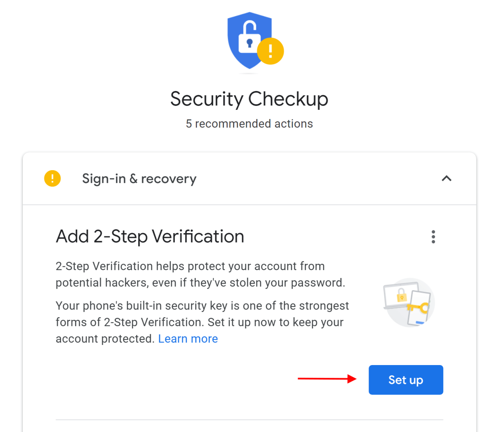Open the three-dot more options menu

[x=433, y=237]
